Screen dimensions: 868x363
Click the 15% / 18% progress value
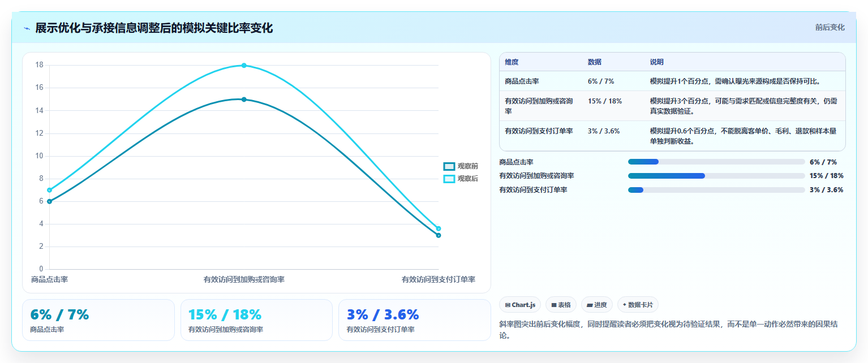pos(827,176)
